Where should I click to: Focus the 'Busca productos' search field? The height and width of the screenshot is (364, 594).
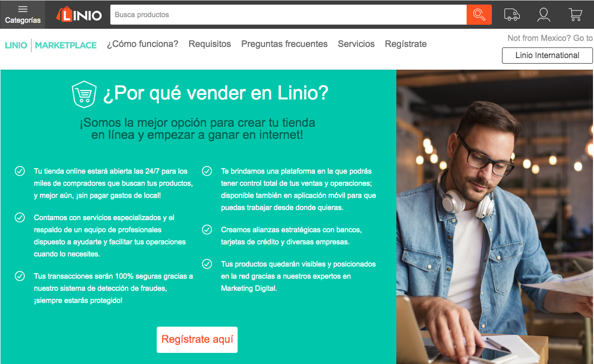[288, 15]
